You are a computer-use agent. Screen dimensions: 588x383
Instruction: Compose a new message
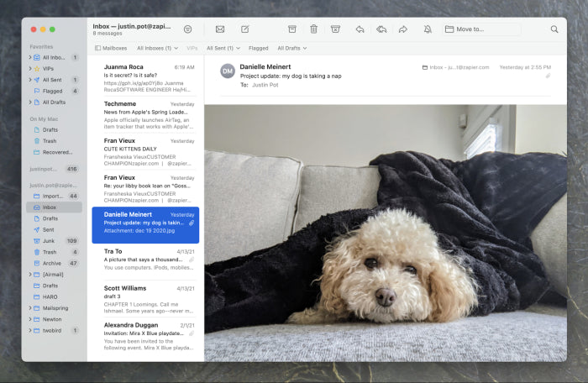coord(245,29)
